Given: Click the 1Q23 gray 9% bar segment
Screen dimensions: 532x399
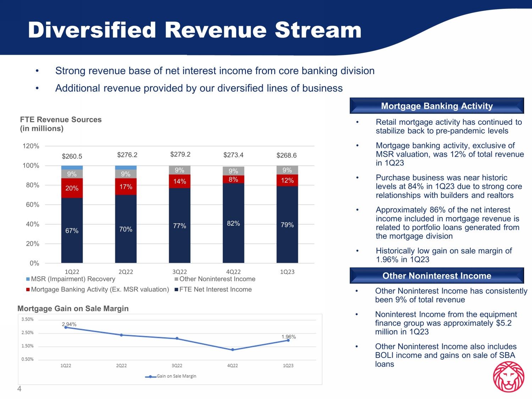Looking at the screenshot, I should [287, 170].
